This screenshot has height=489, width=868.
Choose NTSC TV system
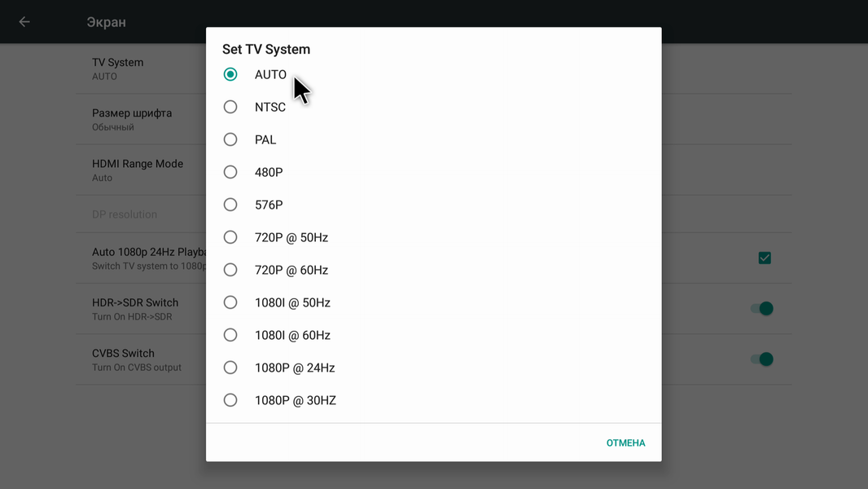(x=230, y=107)
